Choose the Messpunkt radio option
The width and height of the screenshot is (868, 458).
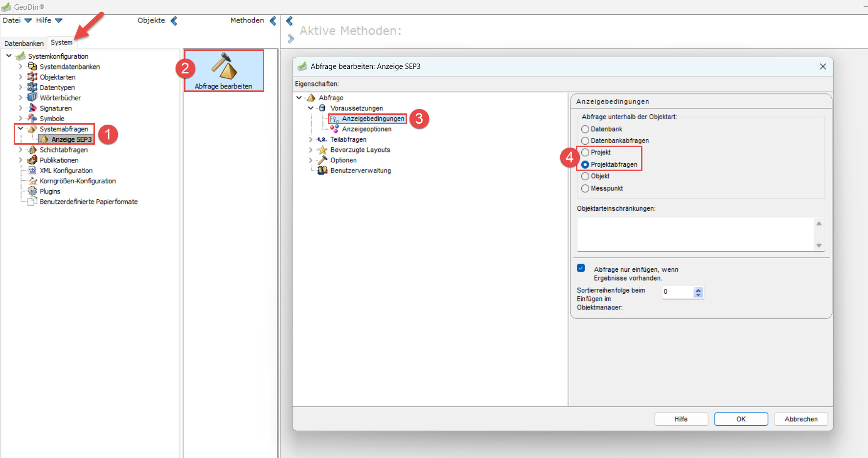coord(585,188)
